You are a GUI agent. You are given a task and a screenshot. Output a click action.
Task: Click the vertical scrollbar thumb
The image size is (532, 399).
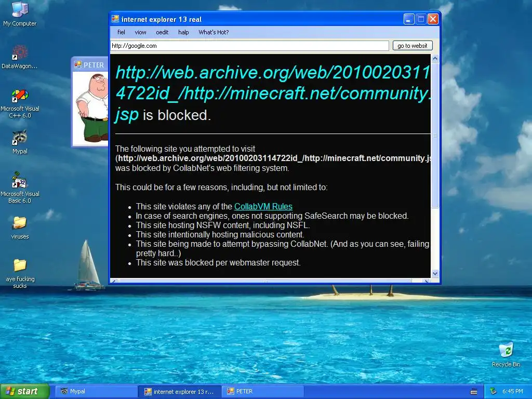pyautogui.click(x=435, y=135)
